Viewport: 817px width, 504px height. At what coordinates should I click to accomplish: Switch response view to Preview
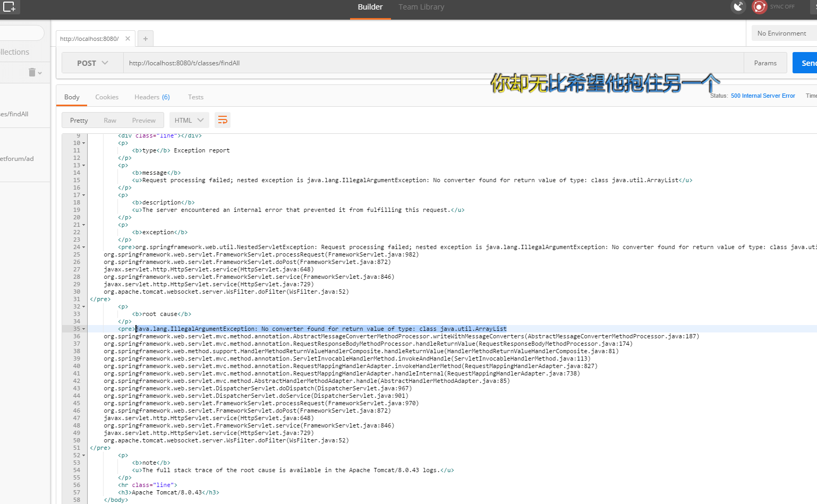pos(143,120)
